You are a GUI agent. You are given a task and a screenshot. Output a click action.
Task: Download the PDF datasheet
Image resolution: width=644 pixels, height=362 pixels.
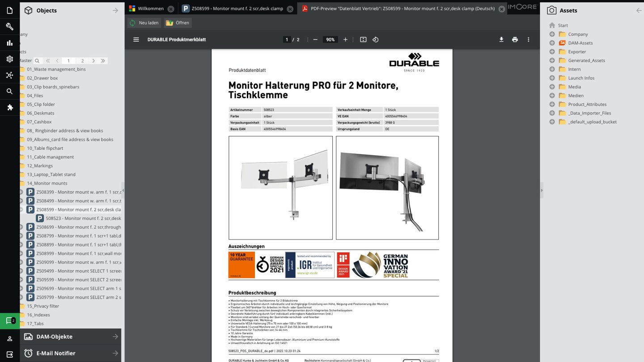point(501,39)
